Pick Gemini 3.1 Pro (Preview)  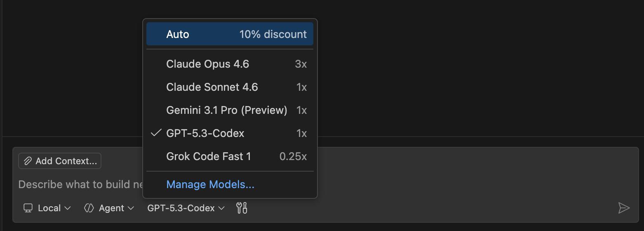coord(230,110)
